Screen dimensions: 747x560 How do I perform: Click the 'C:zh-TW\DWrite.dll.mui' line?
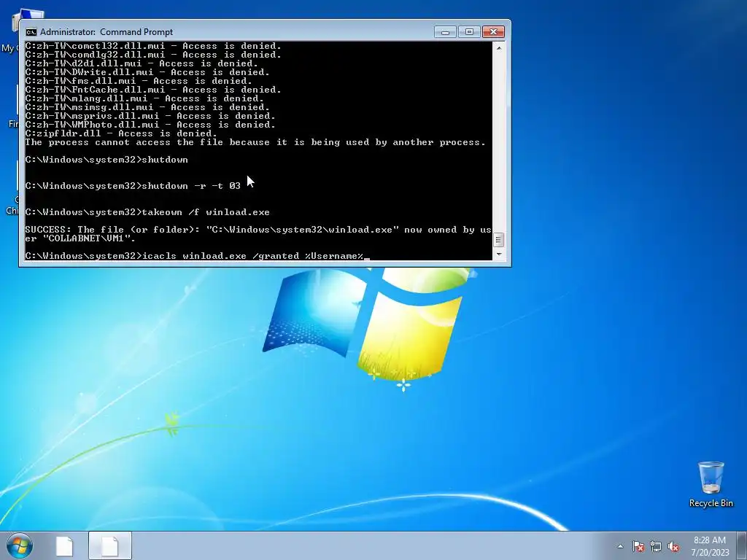coord(147,72)
